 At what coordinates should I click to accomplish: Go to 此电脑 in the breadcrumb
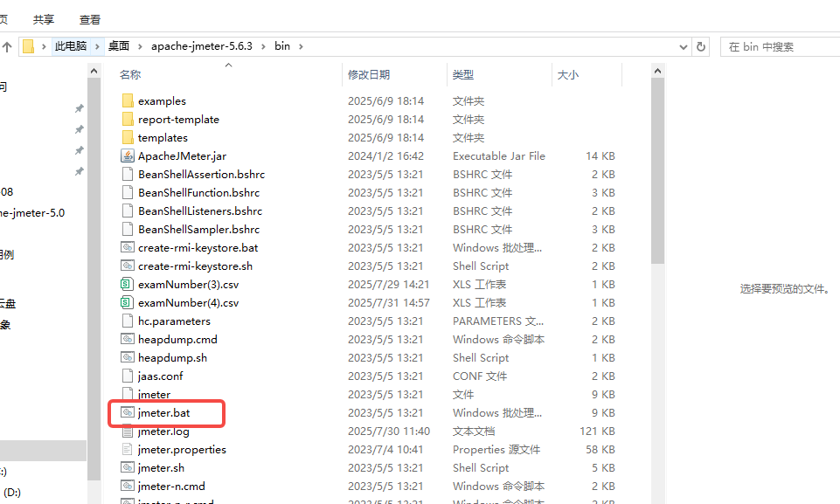coord(71,46)
